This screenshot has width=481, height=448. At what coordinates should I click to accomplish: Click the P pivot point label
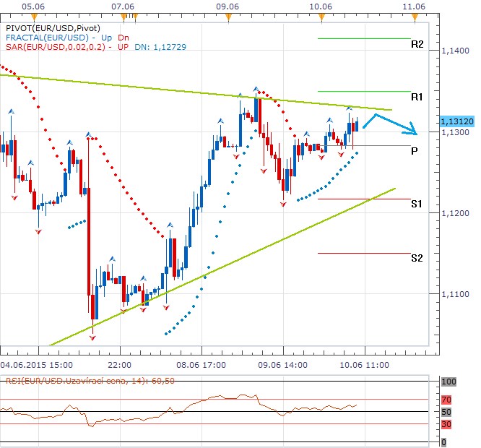tap(414, 151)
